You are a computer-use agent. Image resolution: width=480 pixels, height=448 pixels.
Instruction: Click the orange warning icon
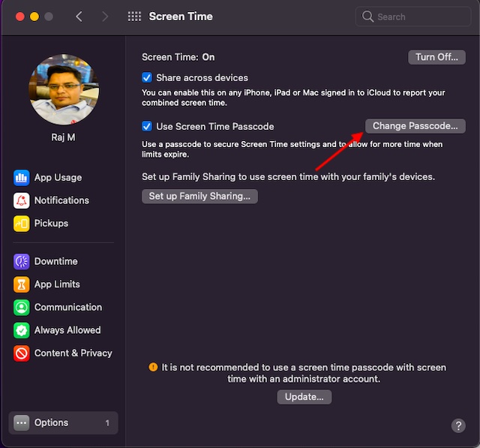click(x=153, y=367)
